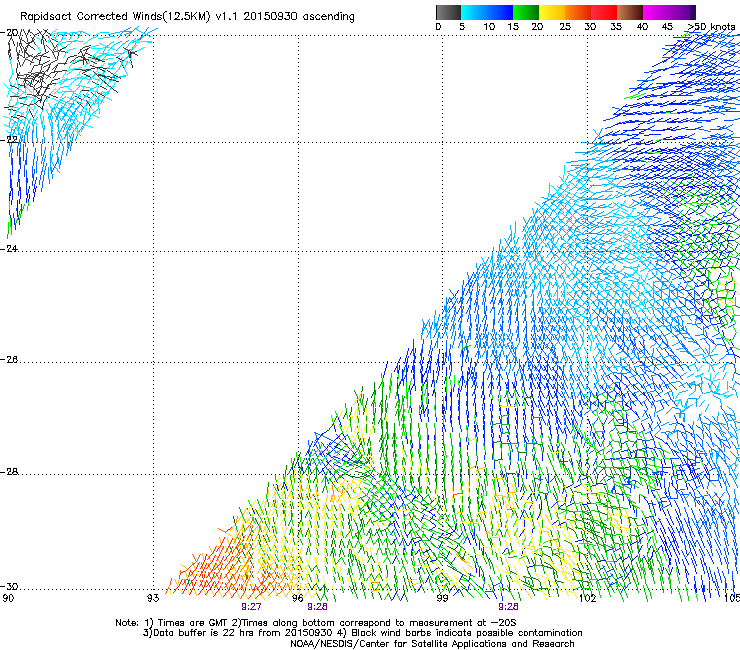
Task: Click the purple '9:27' time label
Action: pos(251,607)
